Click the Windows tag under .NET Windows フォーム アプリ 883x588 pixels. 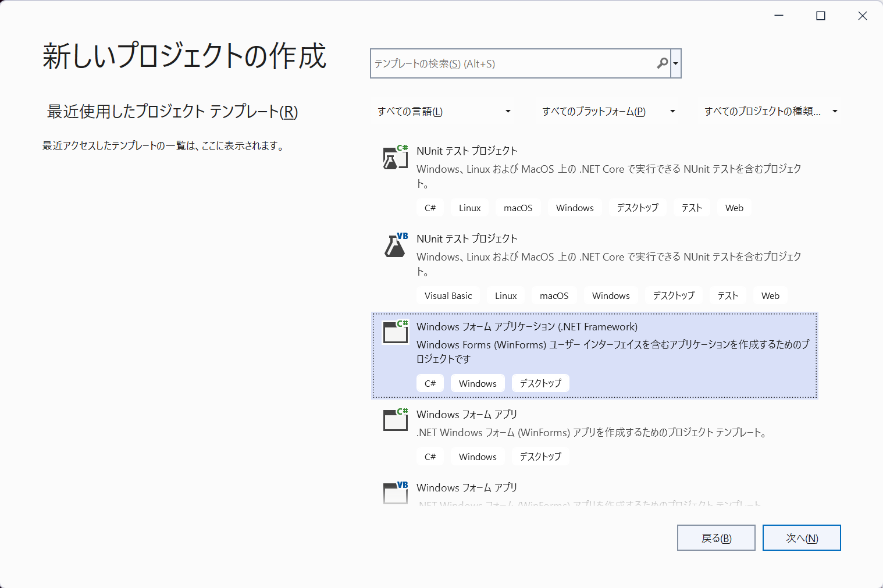pyautogui.click(x=478, y=457)
